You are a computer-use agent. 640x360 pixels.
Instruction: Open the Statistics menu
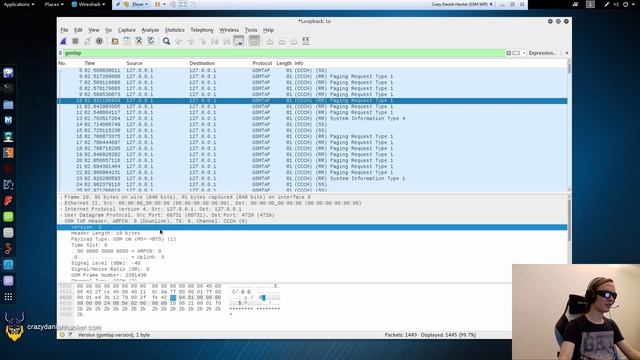pyautogui.click(x=175, y=30)
